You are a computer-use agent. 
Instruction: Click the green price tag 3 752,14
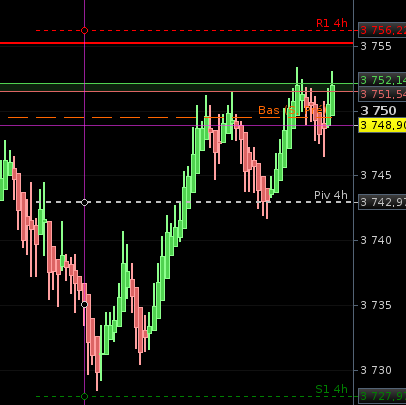[382, 80]
